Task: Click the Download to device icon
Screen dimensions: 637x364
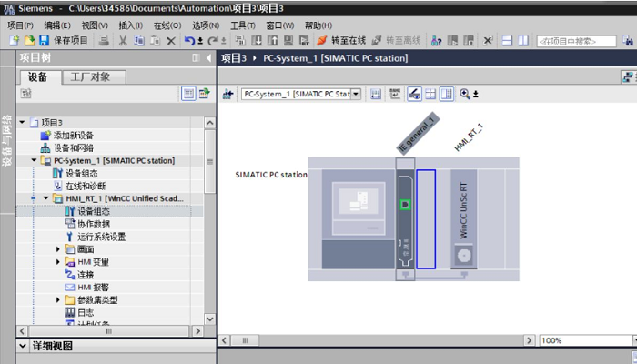Action: 257,41
